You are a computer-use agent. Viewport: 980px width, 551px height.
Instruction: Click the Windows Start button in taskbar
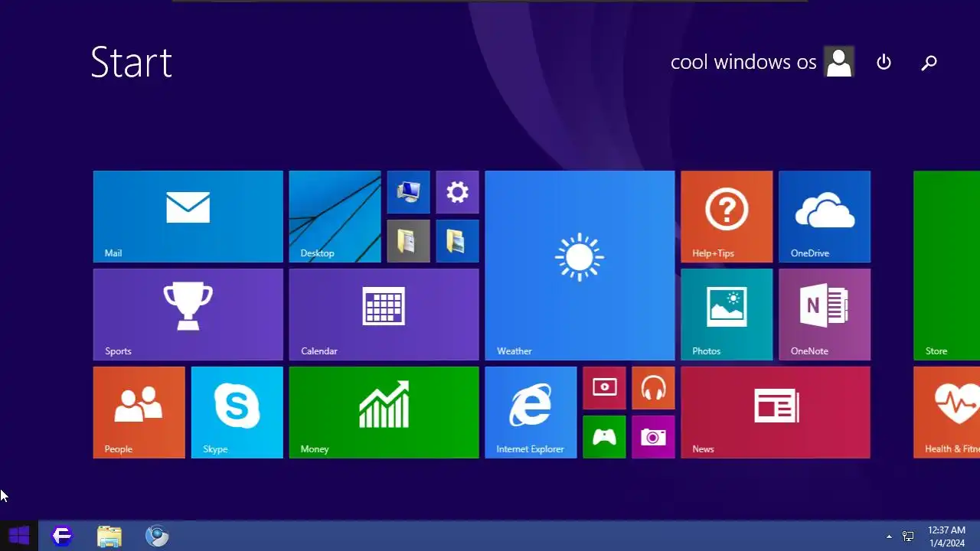pos(19,536)
